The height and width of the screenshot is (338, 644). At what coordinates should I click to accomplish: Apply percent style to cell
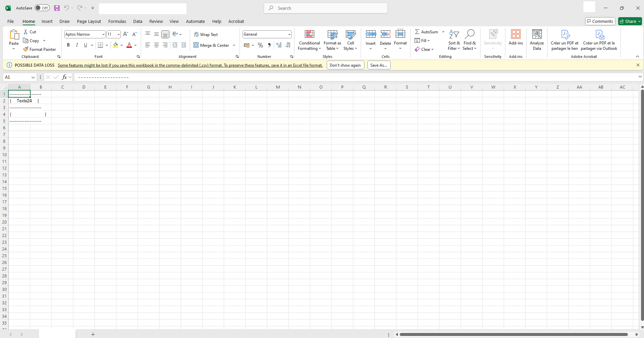[x=260, y=45]
